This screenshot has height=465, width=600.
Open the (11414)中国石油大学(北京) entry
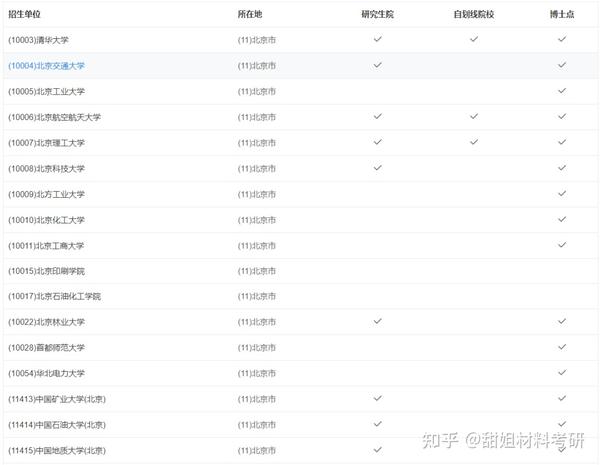click(57, 425)
